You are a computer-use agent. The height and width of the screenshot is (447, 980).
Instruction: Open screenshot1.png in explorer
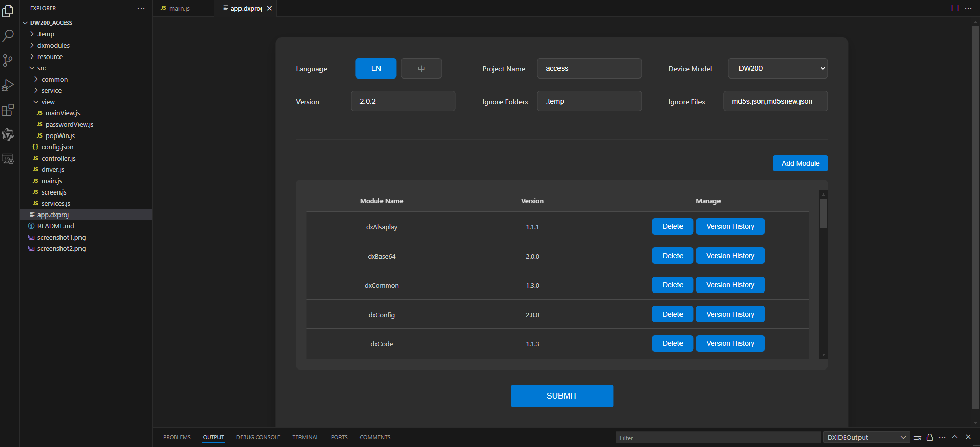click(86, 237)
